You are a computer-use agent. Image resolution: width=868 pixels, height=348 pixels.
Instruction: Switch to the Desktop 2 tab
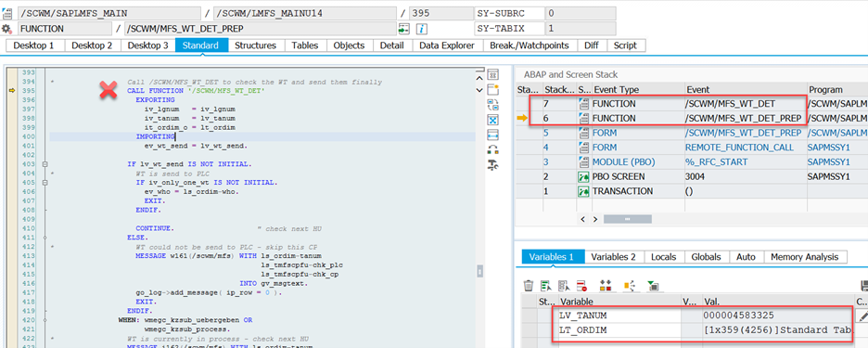(x=92, y=45)
